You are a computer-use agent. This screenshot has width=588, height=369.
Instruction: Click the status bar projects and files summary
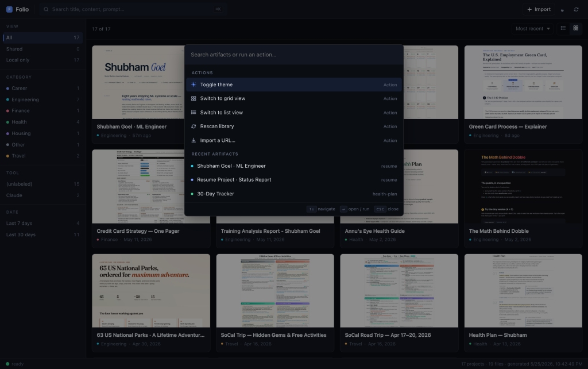(521, 364)
